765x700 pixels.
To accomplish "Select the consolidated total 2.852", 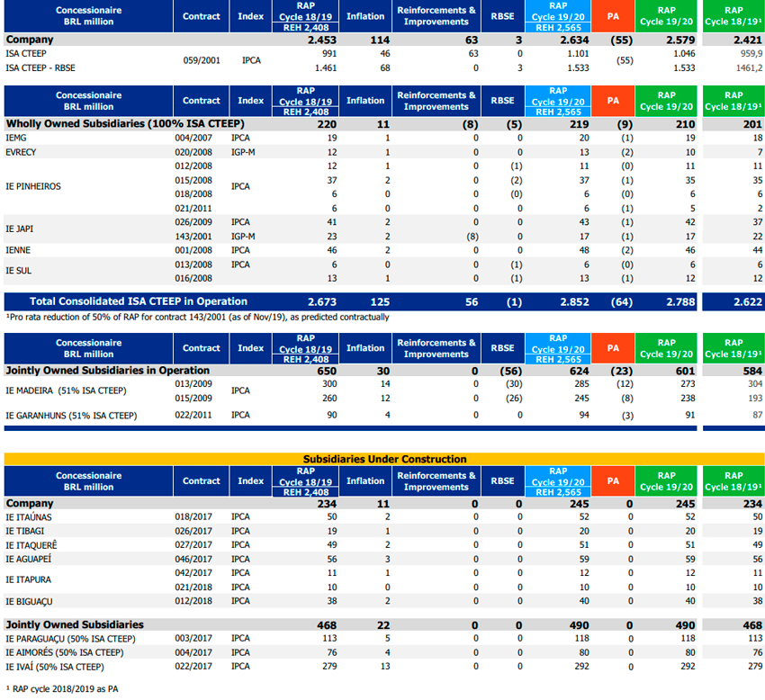I will [x=574, y=302].
